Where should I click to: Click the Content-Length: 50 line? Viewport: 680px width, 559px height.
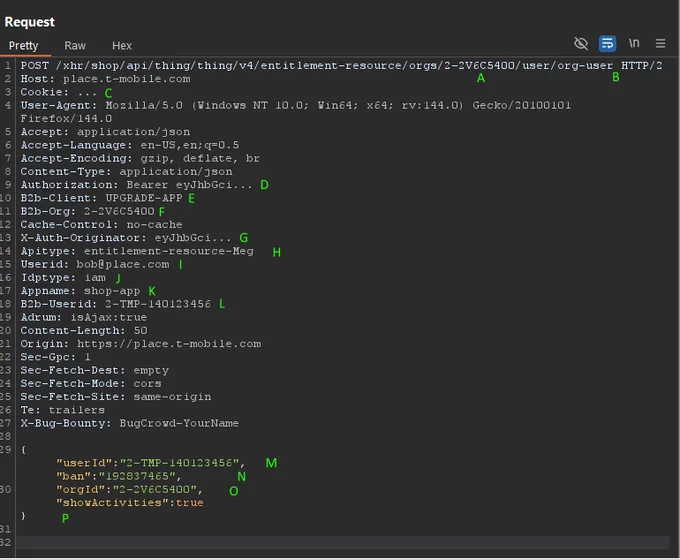(x=84, y=330)
